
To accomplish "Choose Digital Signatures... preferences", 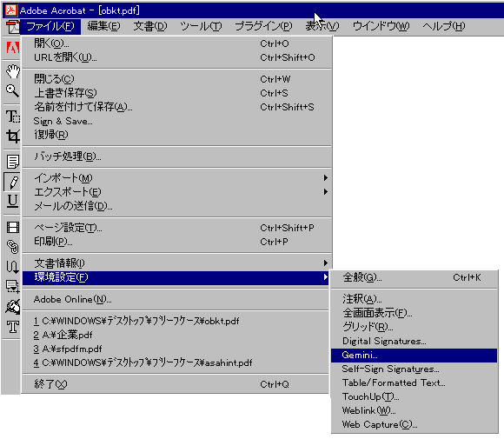I will click(414, 341).
